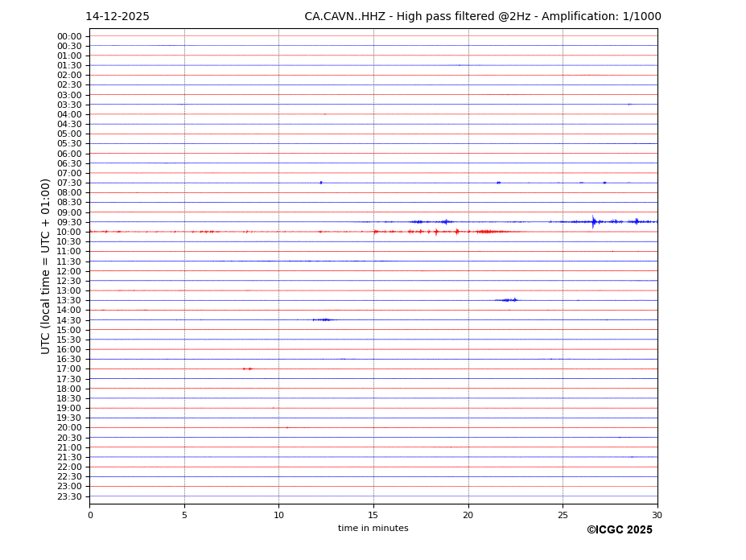746x560 pixels.
Task: Click the large blue spike on the 09:30 trace
Action: [594, 222]
